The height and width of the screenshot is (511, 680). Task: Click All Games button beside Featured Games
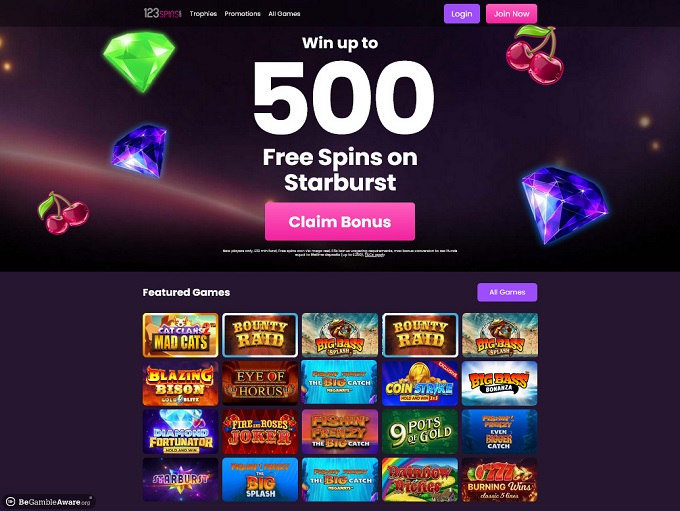507,292
